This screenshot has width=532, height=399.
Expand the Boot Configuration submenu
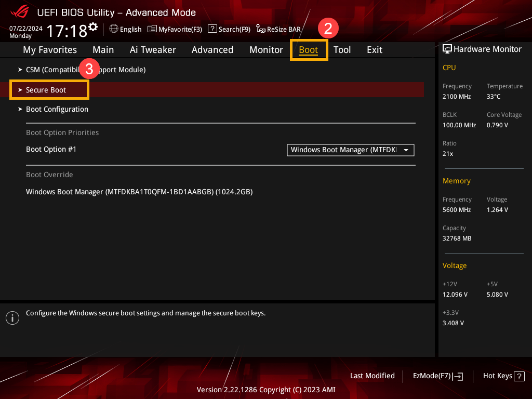57,109
